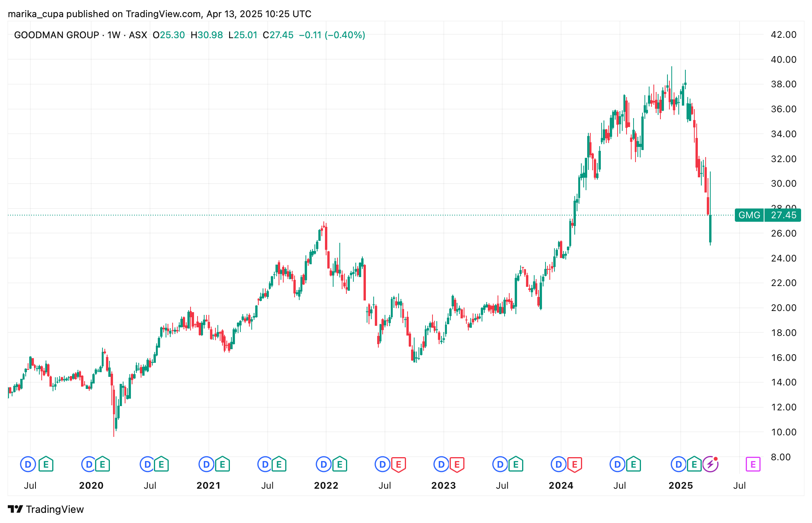Click the 2021 time axis label
Viewport: 812px width, 523px height.
pyautogui.click(x=208, y=486)
